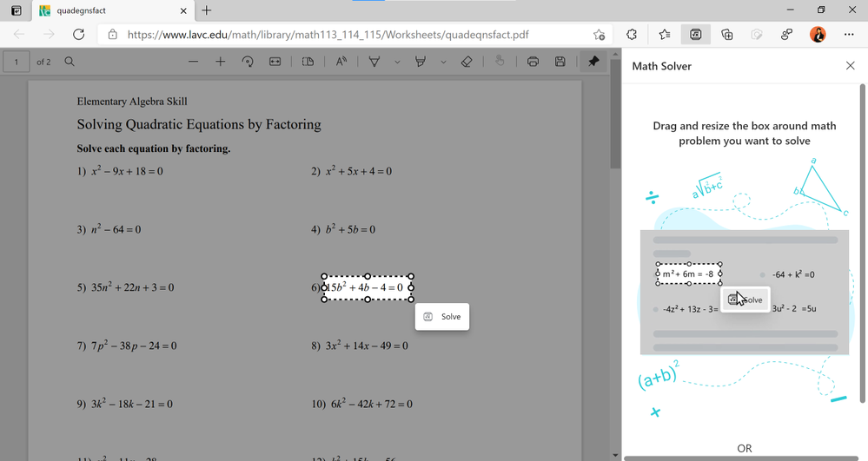
Task: Go back to the previous page
Action: pyautogui.click(x=19, y=35)
